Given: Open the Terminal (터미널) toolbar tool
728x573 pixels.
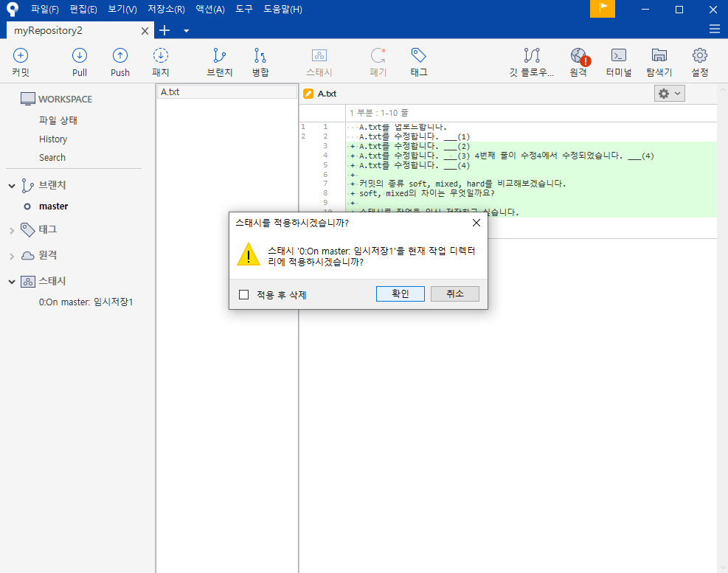Looking at the screenshot, I should pos(618,62).
